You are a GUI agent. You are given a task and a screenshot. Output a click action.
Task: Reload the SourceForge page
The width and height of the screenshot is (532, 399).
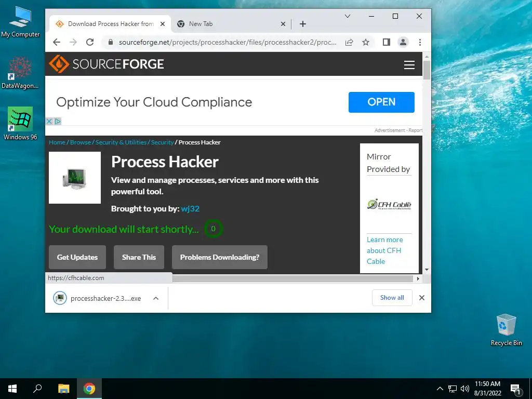click(90, 42)
